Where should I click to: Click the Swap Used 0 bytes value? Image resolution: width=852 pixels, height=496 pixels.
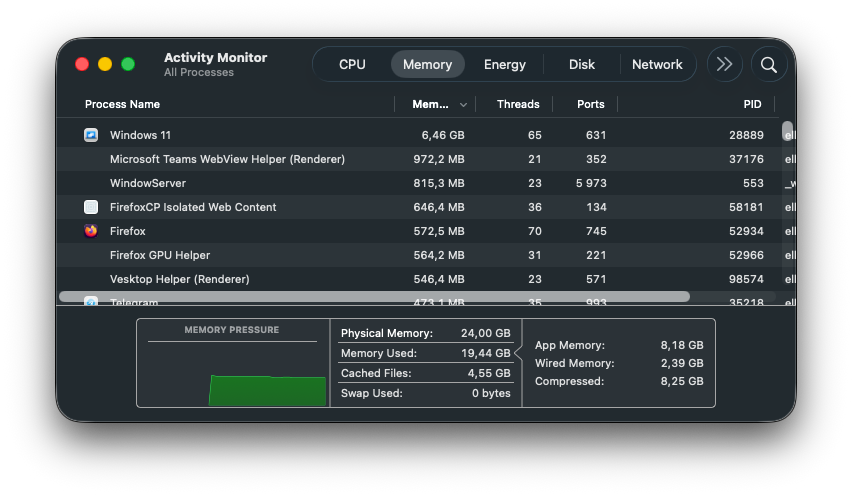[x=491, y=393]
